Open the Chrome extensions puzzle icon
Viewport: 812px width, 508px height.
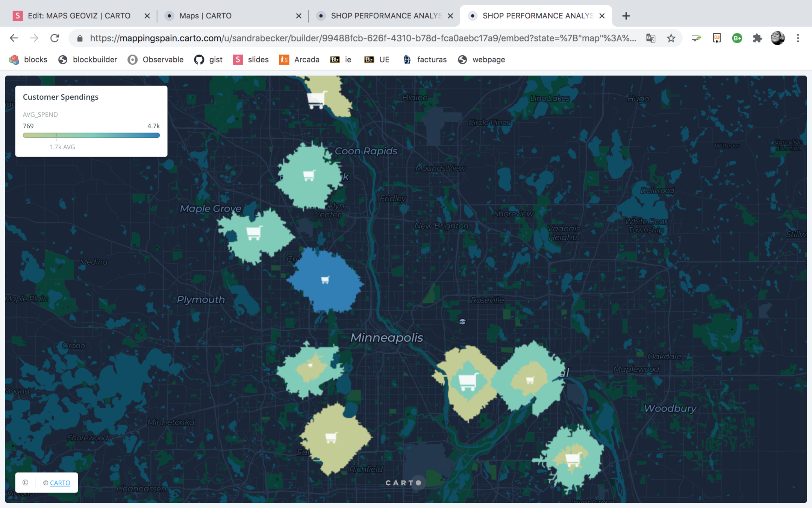[757, 38]
